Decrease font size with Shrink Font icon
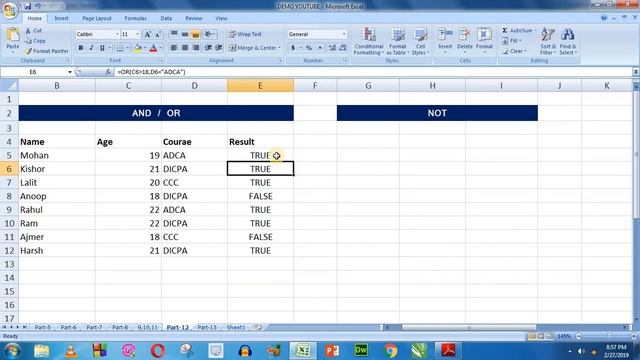This screenshot has height=360, width=640. pos(158,34)
